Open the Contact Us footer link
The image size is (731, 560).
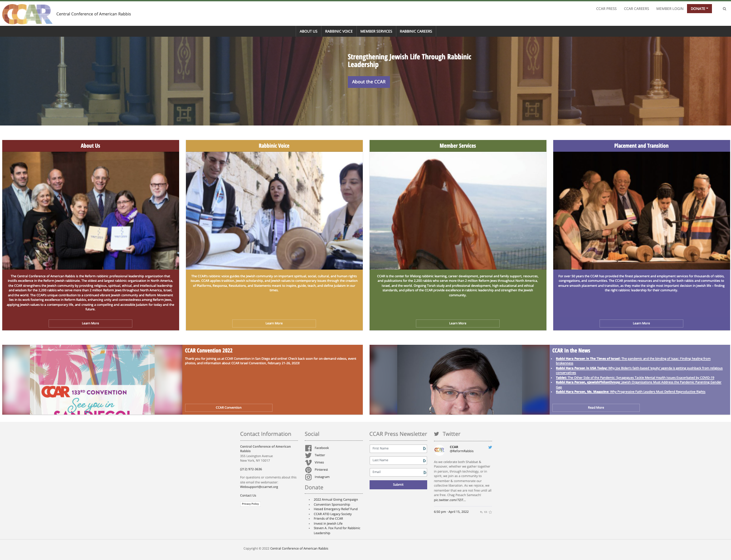(x=248, y=496)
